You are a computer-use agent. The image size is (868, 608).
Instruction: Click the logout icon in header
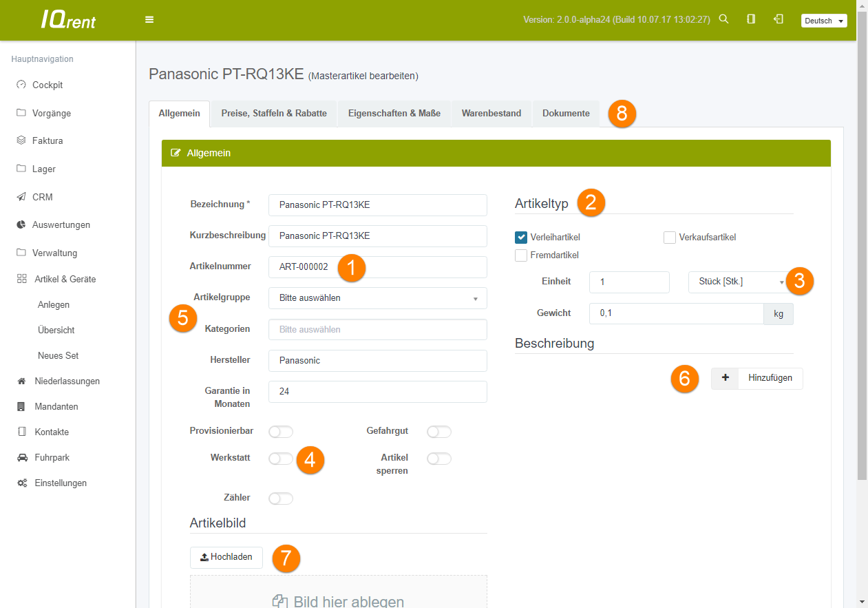[x=779, y=19]
